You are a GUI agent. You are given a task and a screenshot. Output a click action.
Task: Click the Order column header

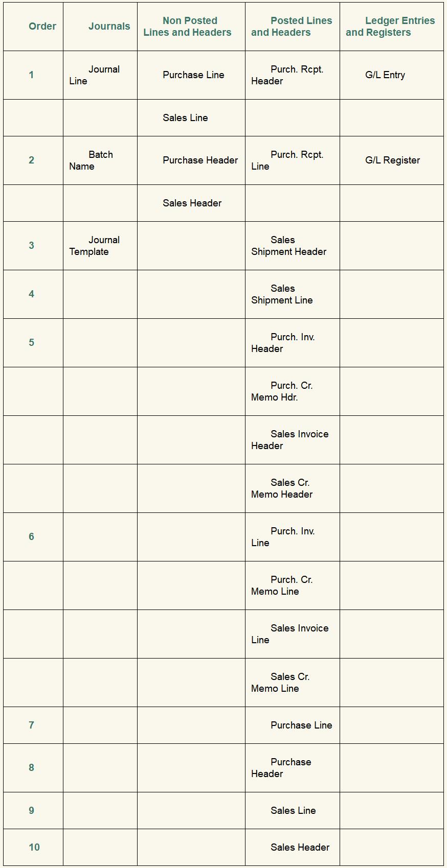click(42, 27)
